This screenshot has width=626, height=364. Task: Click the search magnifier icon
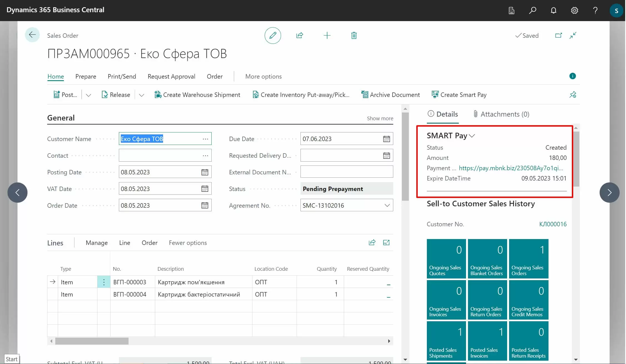532,11
